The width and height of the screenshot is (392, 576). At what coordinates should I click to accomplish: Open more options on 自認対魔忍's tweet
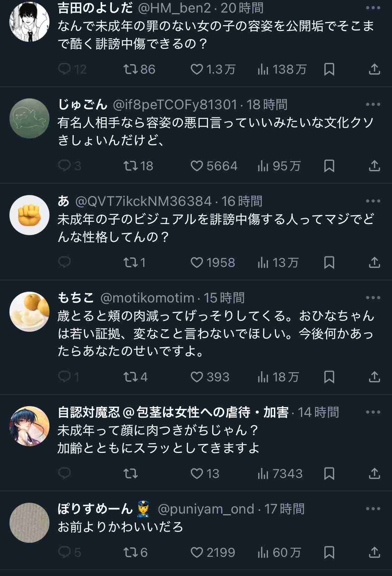373,412
